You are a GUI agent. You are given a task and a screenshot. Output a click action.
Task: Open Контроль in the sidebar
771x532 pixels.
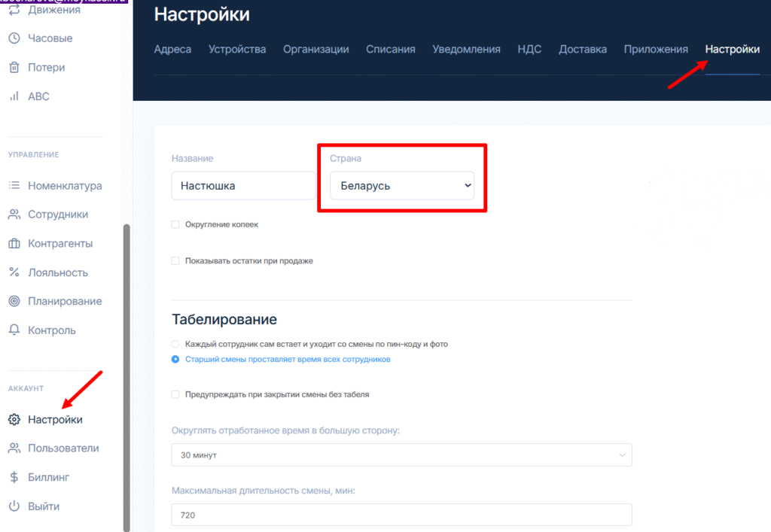[x=52, y=330]
